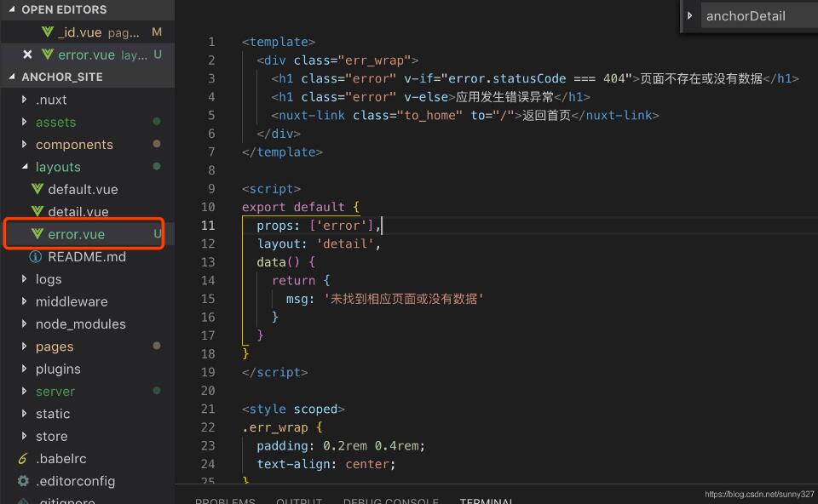
Task: Select the .nuxt folder name
Action: 51,100
